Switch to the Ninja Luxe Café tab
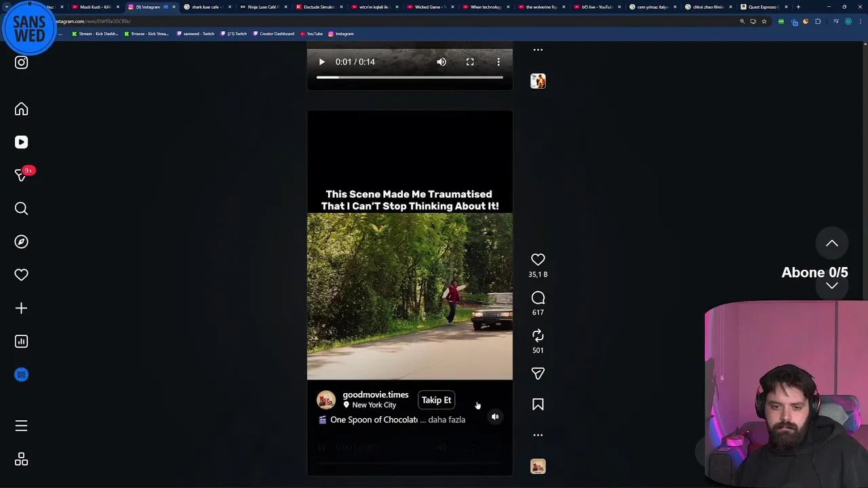 coord(262,7)
